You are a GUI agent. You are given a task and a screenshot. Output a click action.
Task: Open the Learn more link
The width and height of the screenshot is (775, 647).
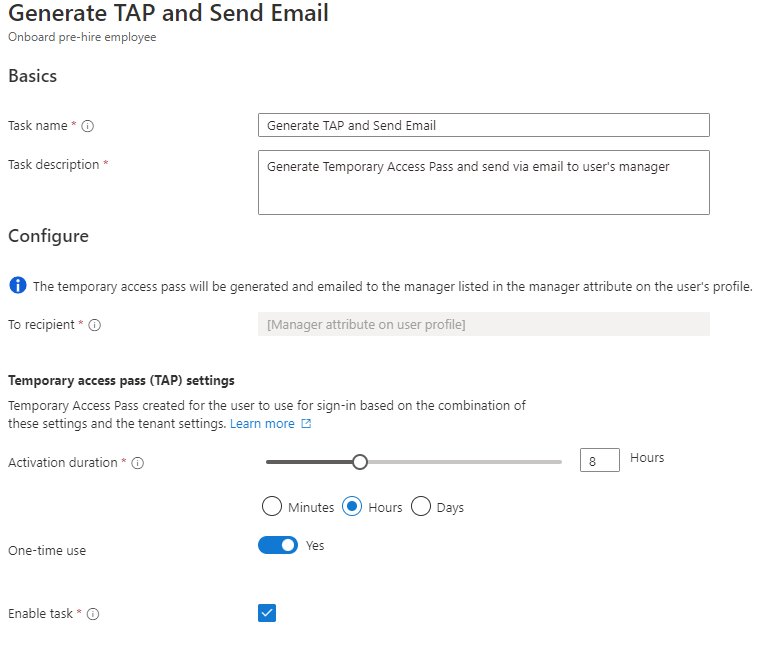point(262,424)
